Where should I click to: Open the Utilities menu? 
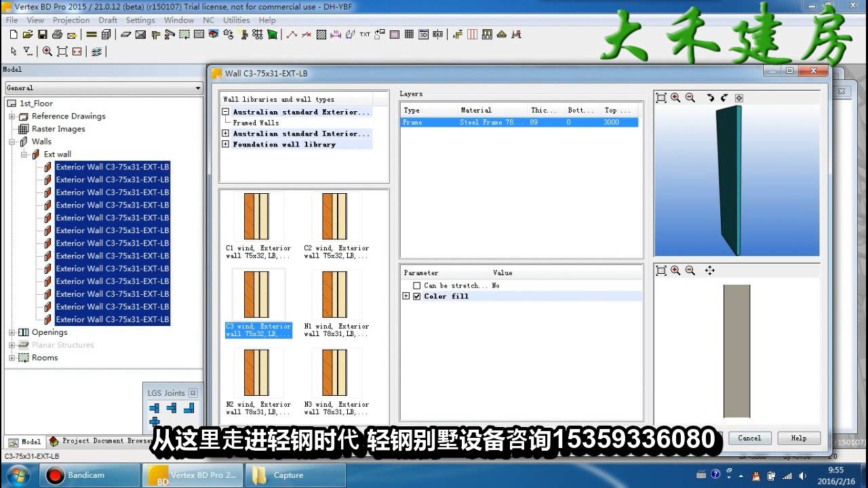click(237, 20)
